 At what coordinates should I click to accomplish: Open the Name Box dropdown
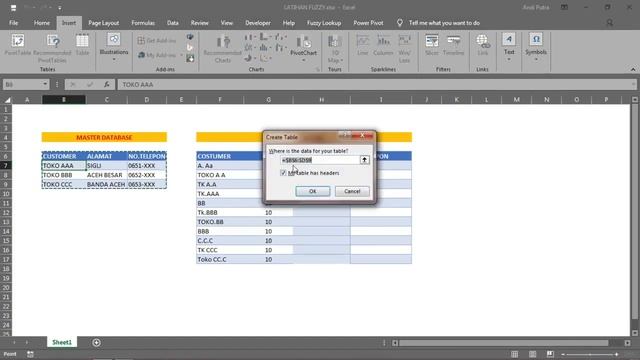(x=45, y=84)
